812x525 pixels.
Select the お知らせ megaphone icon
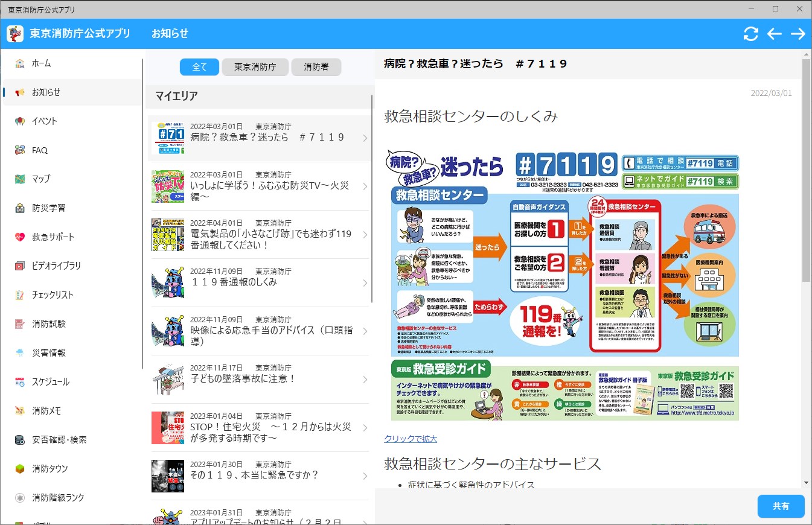click(x=20, y=92)
